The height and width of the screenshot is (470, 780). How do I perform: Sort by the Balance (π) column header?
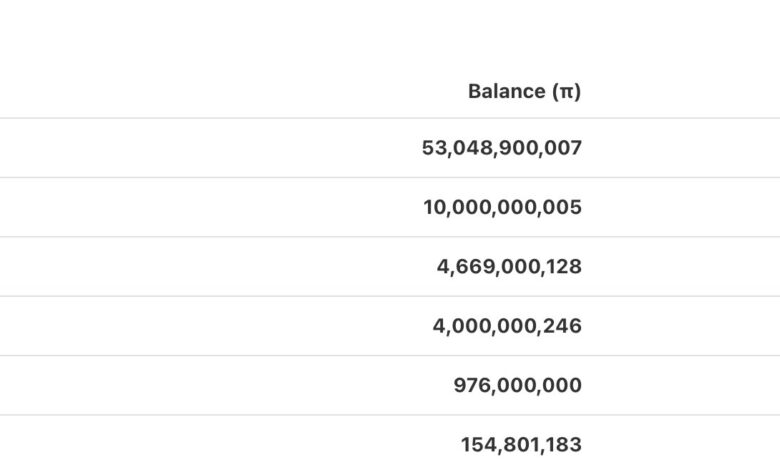click(x=524, y=92)
